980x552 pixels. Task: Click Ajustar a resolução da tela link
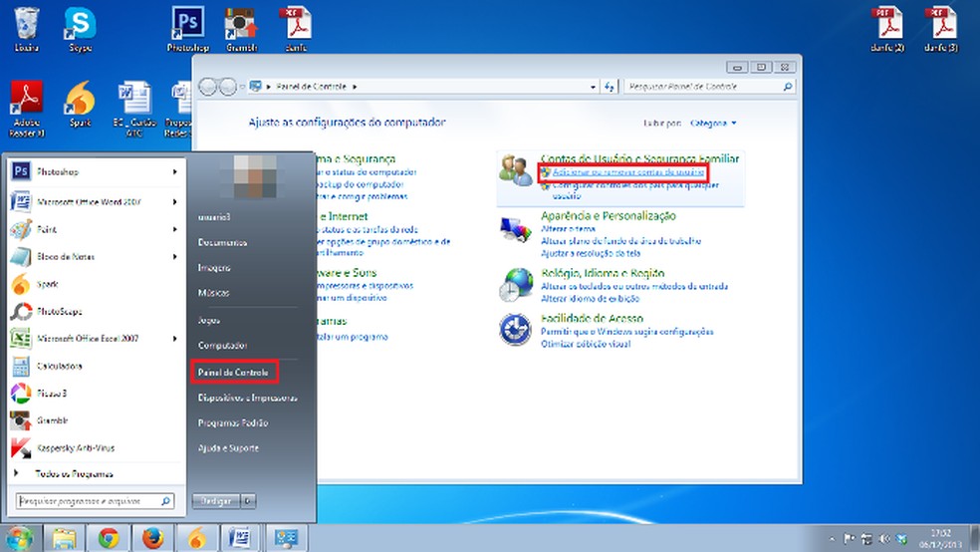click(591, 253)
